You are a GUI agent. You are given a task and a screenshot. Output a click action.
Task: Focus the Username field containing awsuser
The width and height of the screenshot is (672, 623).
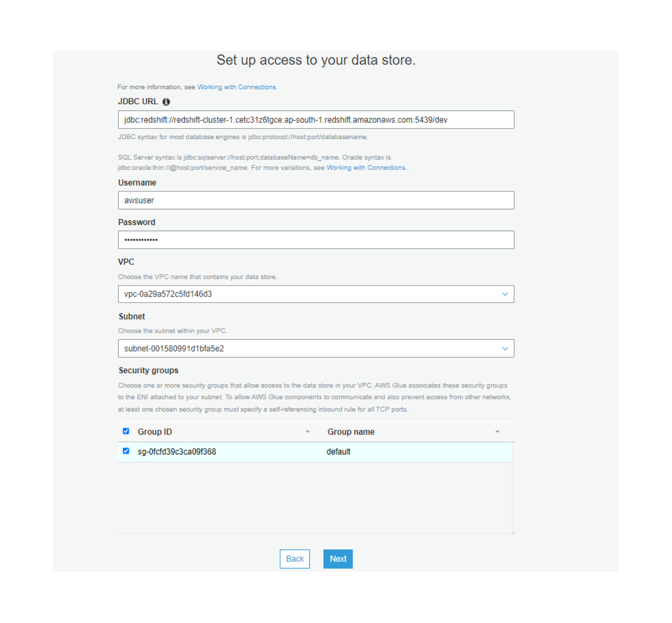tap(316, 200)
